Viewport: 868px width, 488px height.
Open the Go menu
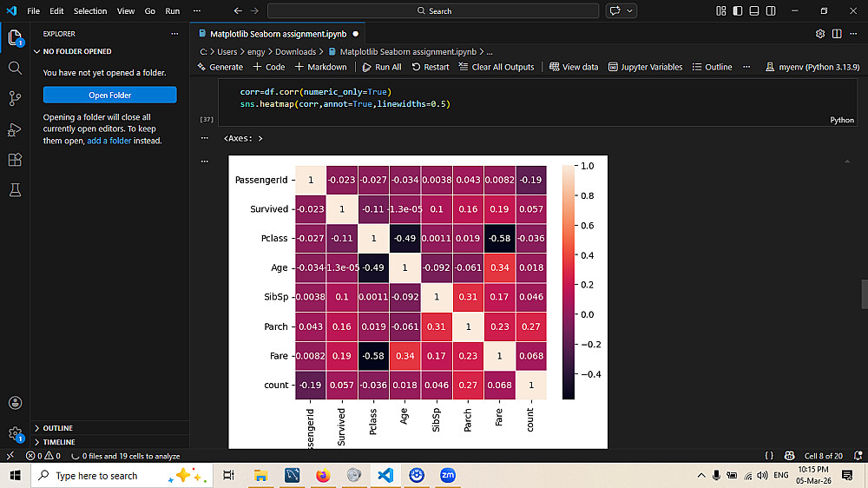point(150,11)
